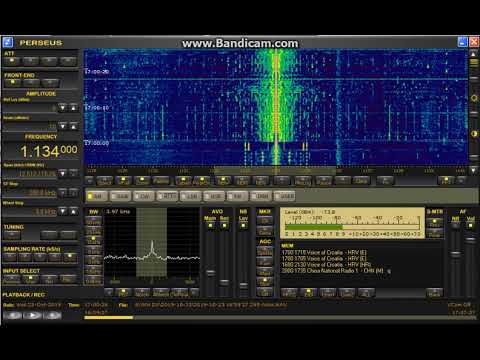Decrease Wheel Step with down arrow
Screen dimensions: 480x360
(x=62, y=211)
